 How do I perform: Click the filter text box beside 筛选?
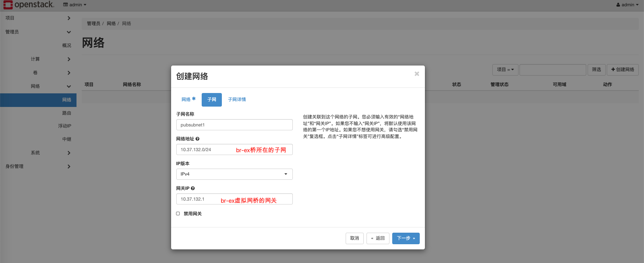click(553, 70)
